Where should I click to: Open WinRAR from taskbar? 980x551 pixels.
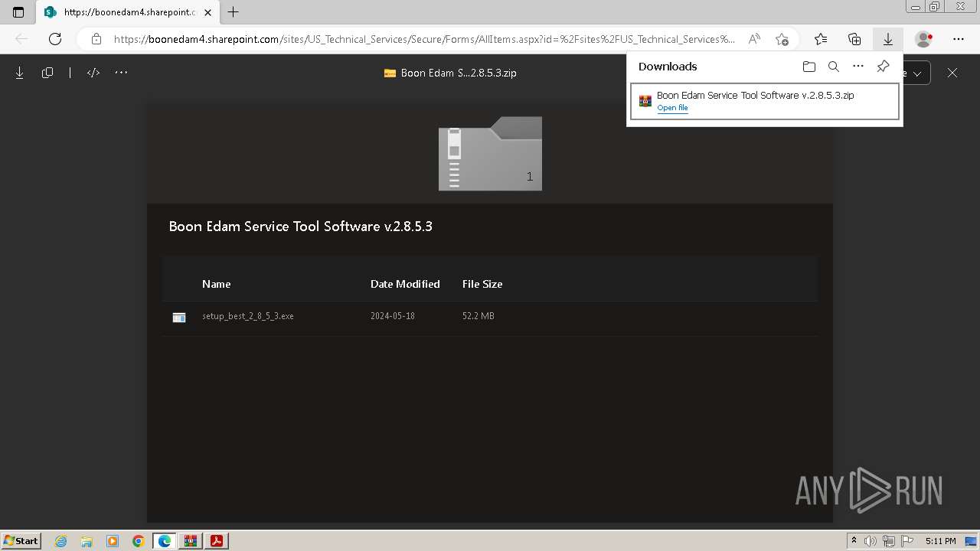191,541
